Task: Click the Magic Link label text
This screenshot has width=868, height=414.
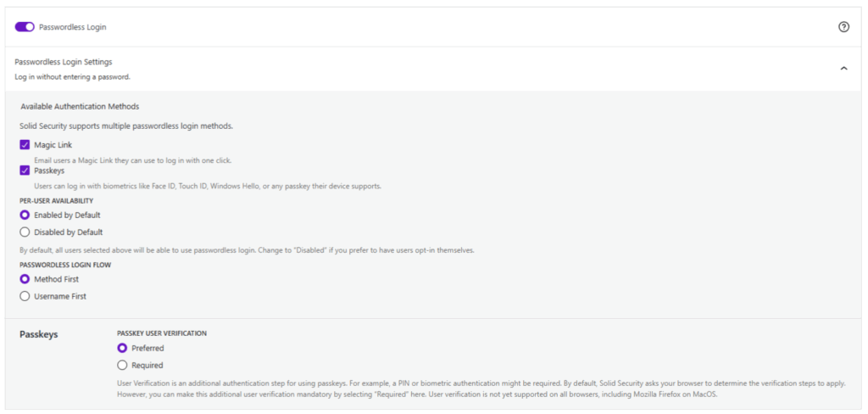Action: pyautogui.click(x=53, y=145)
